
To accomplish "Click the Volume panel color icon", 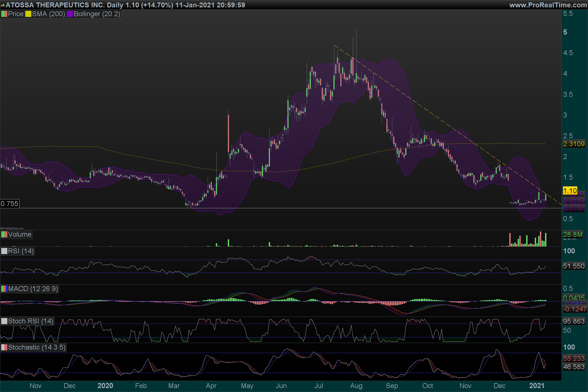I will (4, 234).
